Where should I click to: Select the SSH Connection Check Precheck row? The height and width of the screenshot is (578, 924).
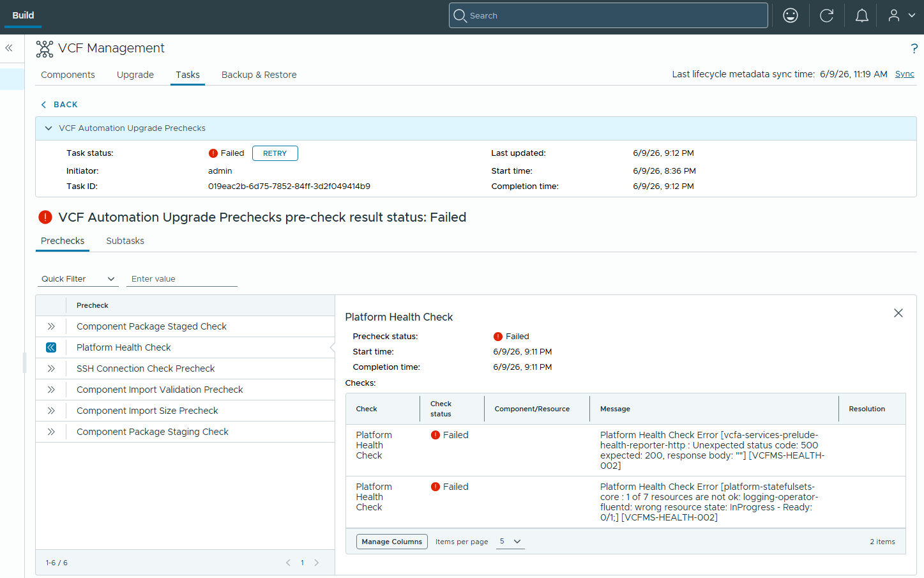coord(185,369)
